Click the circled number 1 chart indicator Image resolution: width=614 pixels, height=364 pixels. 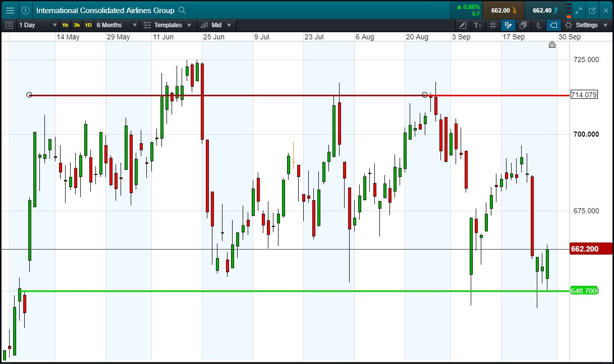(26, 10)
